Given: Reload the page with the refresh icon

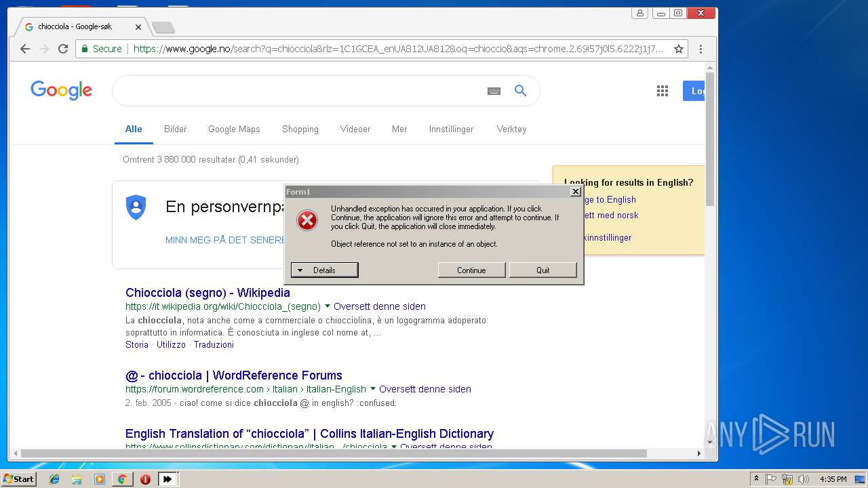Looking at the screenshot, I should (x=63, y=49).
